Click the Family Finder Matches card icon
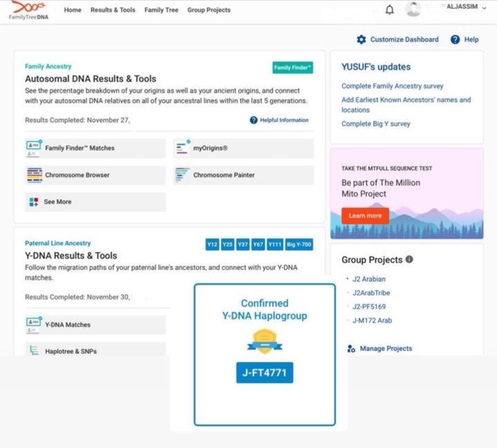 coord(34,148)
